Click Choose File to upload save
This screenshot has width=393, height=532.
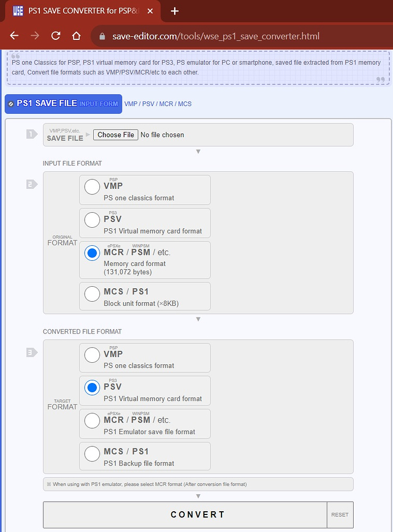coord(116,135)
